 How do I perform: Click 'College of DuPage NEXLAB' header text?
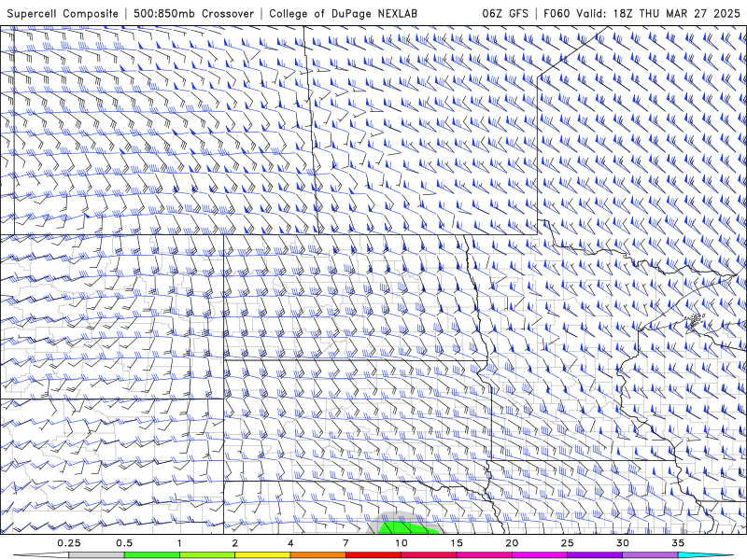[343, 13]
